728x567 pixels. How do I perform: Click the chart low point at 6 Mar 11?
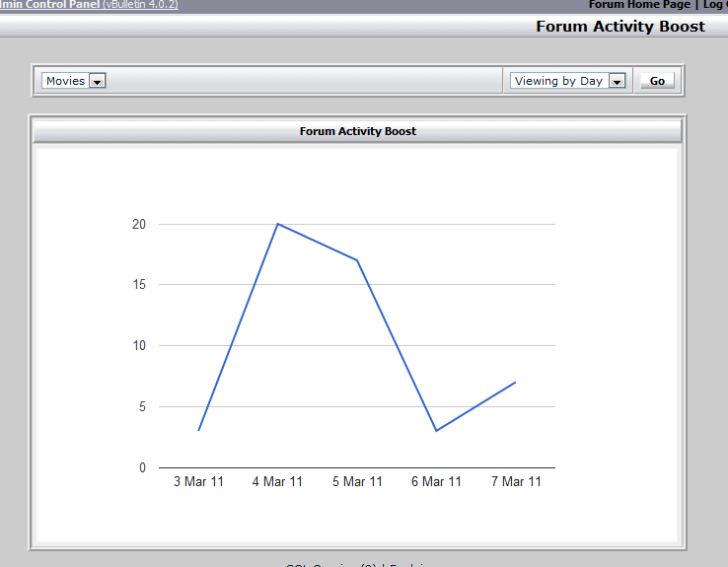tap(436, 431)
